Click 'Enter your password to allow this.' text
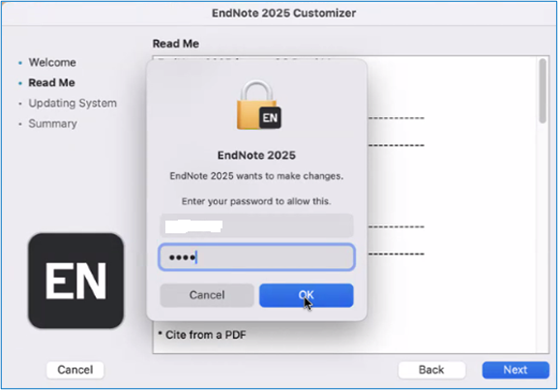Viewport: 558px width, 390px height. coord(256,201)
